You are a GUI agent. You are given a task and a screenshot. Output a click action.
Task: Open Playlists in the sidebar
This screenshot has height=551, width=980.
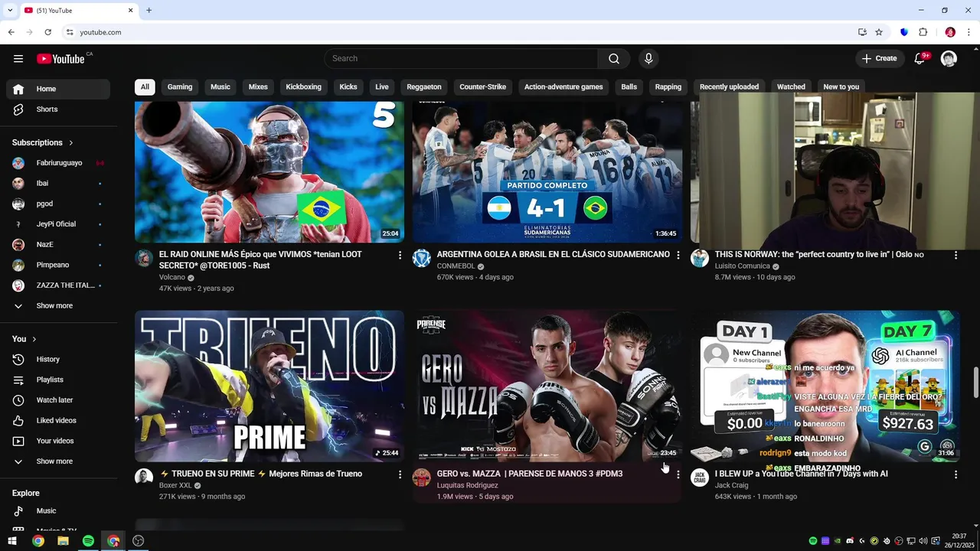(x=58, y=380)
